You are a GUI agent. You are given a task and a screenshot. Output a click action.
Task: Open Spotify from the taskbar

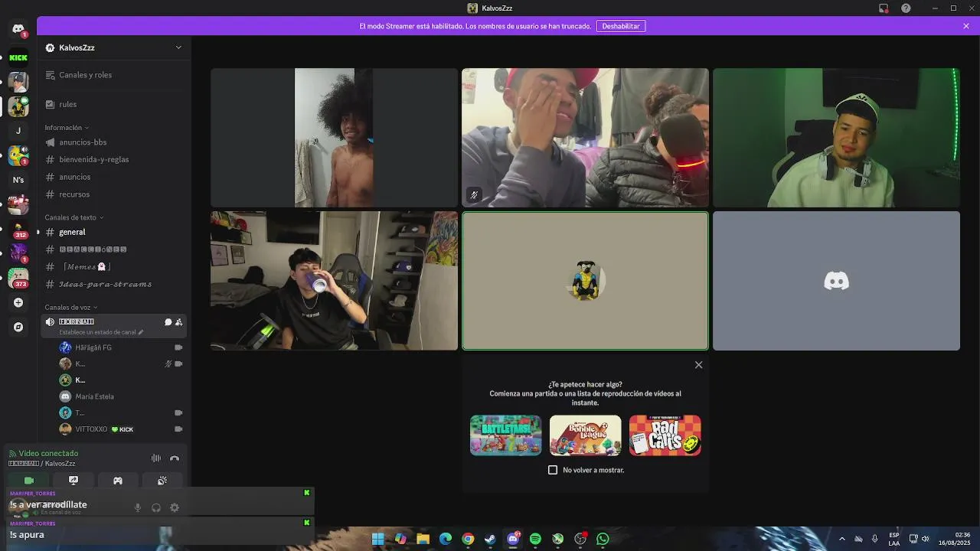tap(535, 539)
